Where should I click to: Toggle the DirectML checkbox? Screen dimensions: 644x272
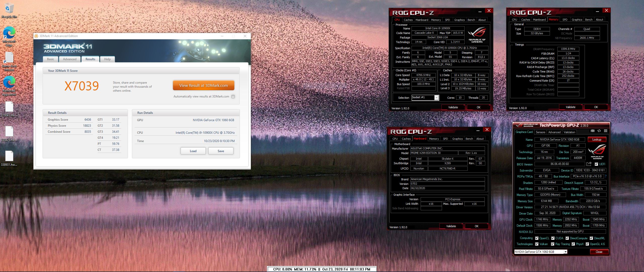point(591,238)
